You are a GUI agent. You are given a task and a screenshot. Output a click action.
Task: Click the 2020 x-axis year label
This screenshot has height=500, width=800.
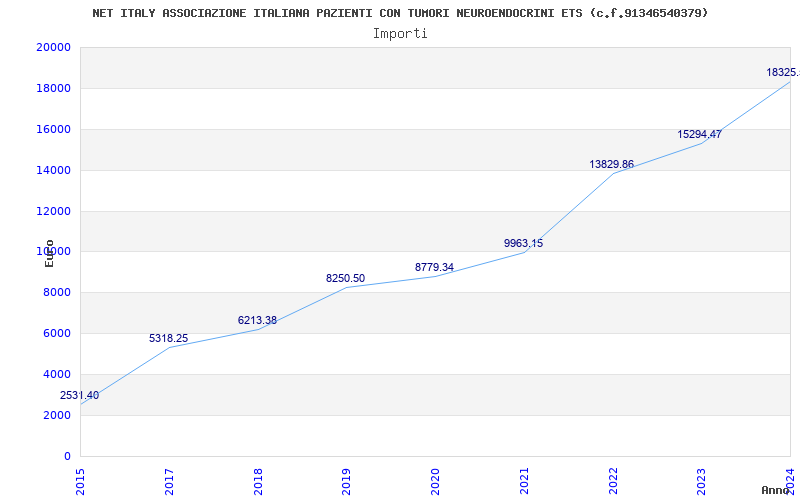point(435,481)
